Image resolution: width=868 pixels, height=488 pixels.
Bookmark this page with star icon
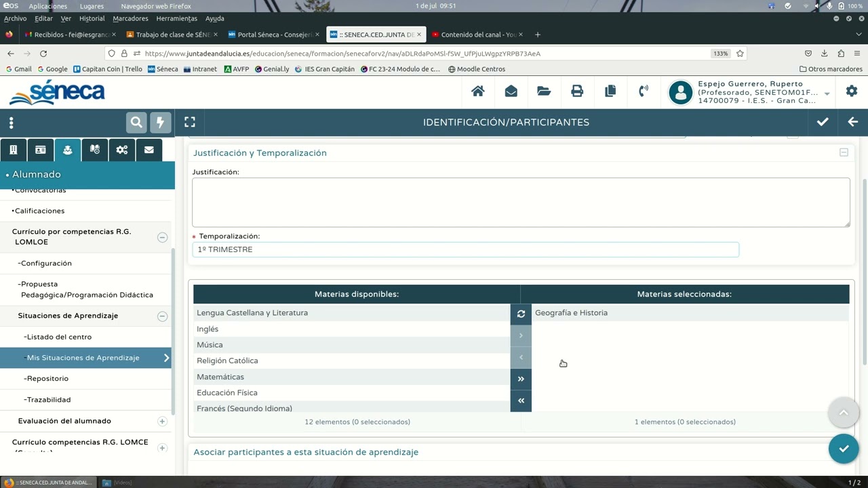740,54
